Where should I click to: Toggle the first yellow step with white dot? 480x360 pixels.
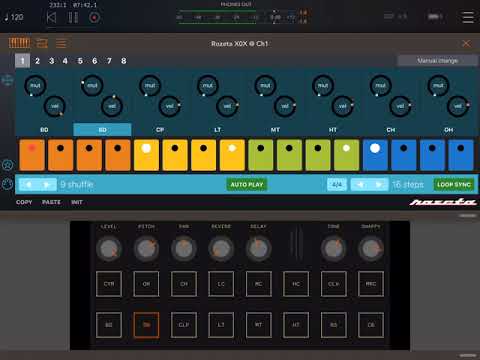pos(146,155)
